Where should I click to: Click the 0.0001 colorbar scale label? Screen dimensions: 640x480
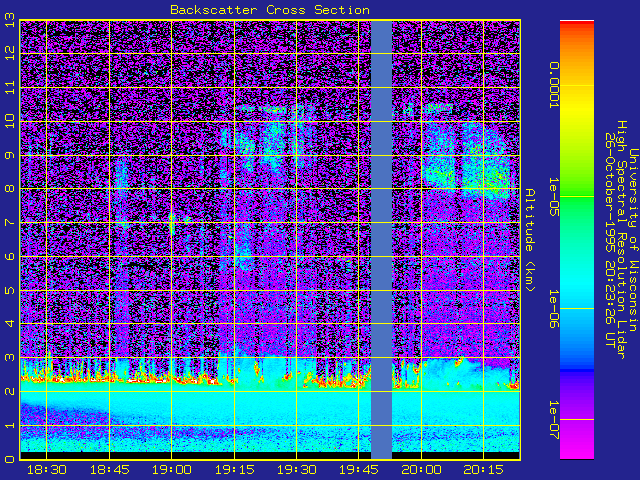pos(553,85)
